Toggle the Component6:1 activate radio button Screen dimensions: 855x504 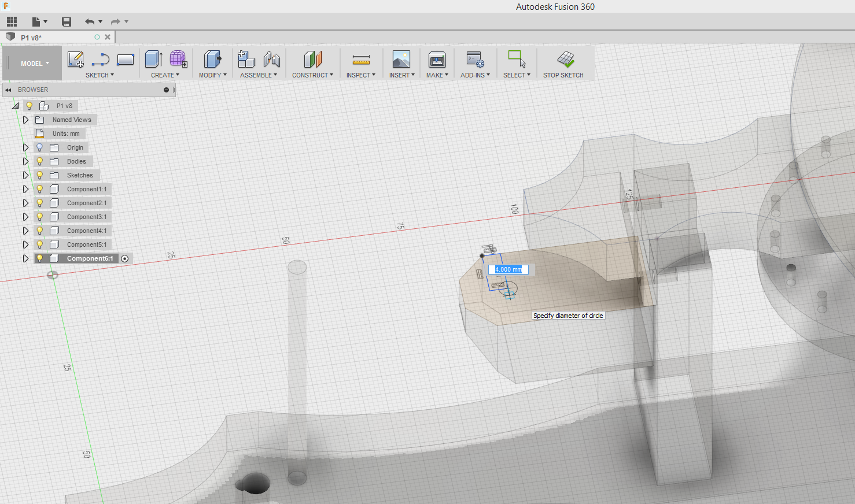[124, 258]
